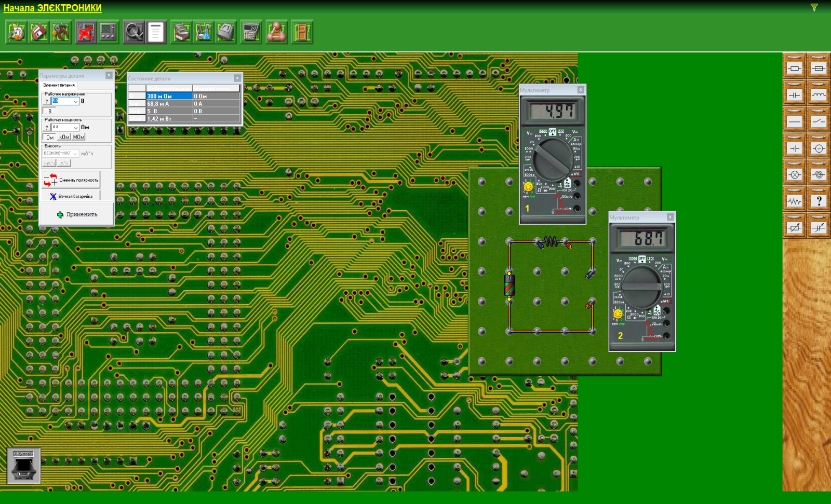The width and height of the screenshot is (831, 504).
Task: Toggle the Ом unit button
Action: tap(50, 137)
